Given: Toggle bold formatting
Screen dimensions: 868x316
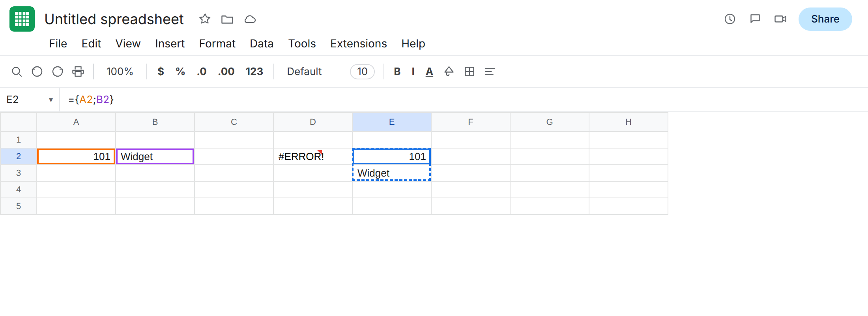Looking at the screenshot, I should coord(397,71).
